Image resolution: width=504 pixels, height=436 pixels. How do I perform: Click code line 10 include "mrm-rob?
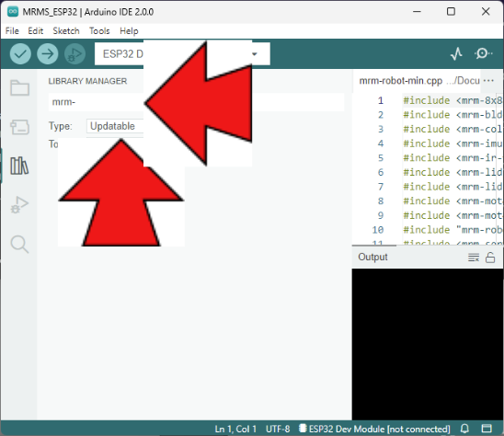[x=452, y=230]
